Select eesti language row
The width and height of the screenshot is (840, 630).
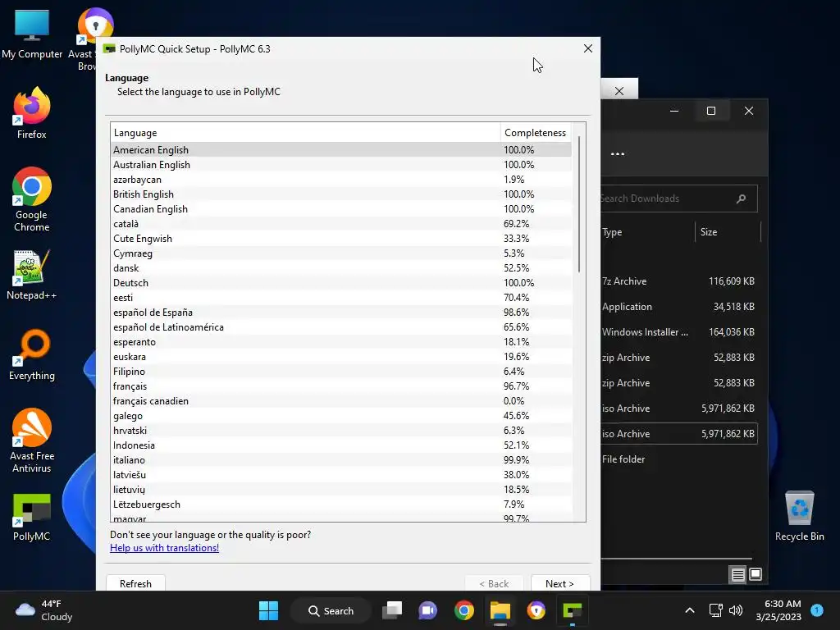(x=340, y=298)
